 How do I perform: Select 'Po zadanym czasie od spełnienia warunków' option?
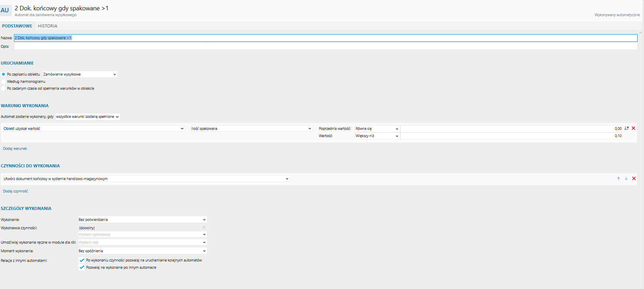[x=3, y=88]
